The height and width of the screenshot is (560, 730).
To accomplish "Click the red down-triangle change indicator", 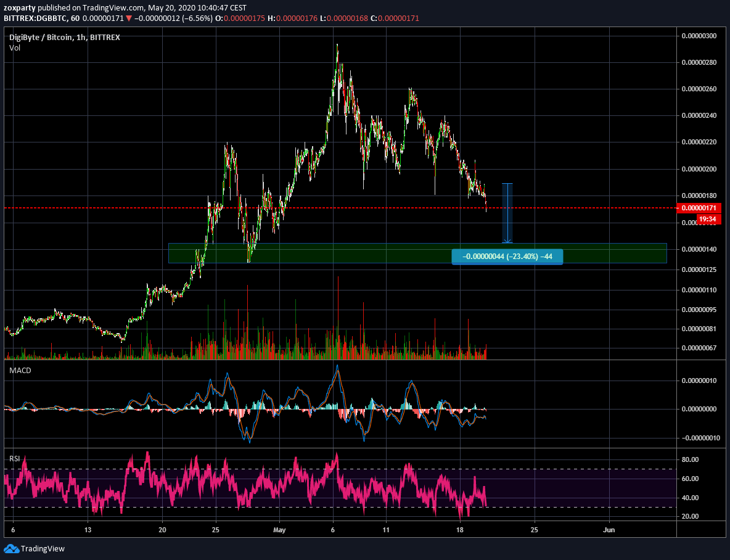I will coord(129,19).
